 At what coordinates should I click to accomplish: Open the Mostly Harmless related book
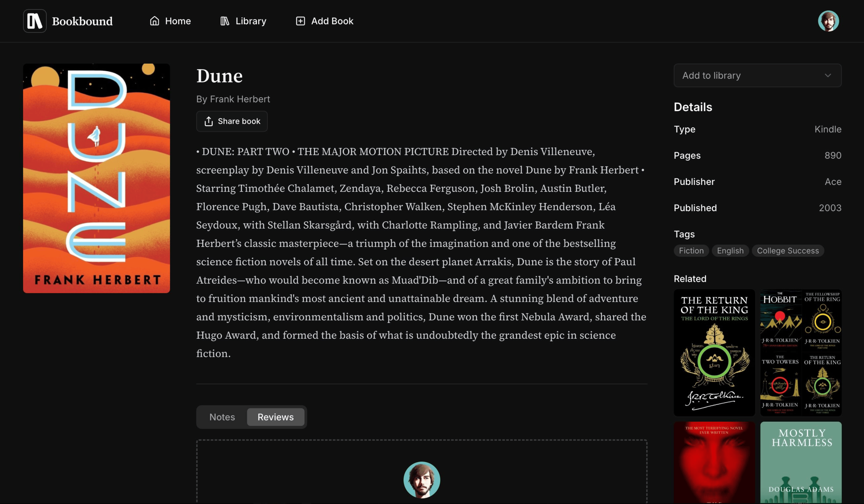pyautogui.click(x=801, y=463)
